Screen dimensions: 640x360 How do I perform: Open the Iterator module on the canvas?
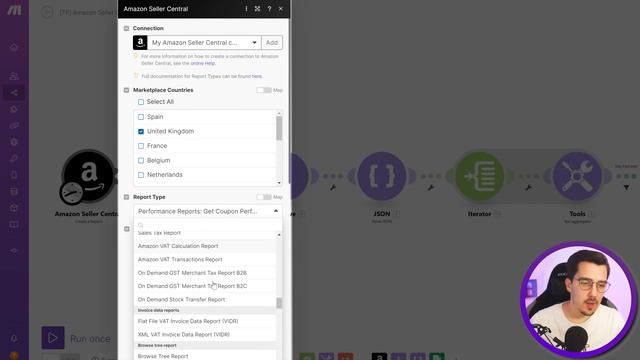point(479,176)
